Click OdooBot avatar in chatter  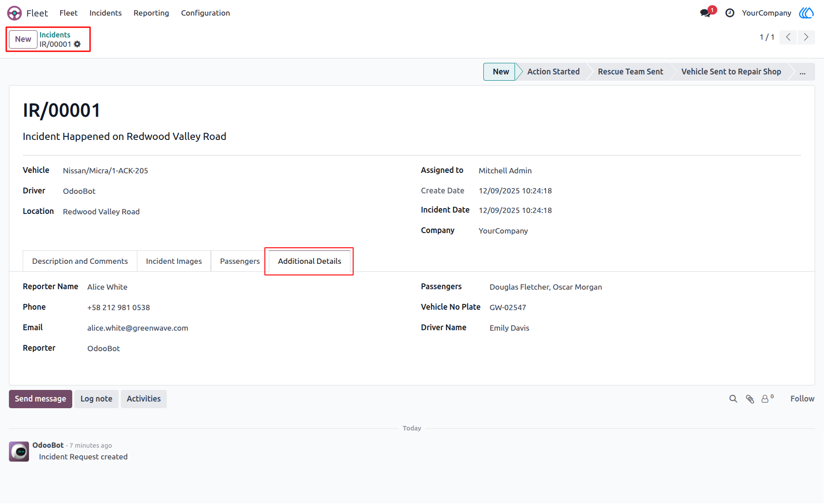19,451
